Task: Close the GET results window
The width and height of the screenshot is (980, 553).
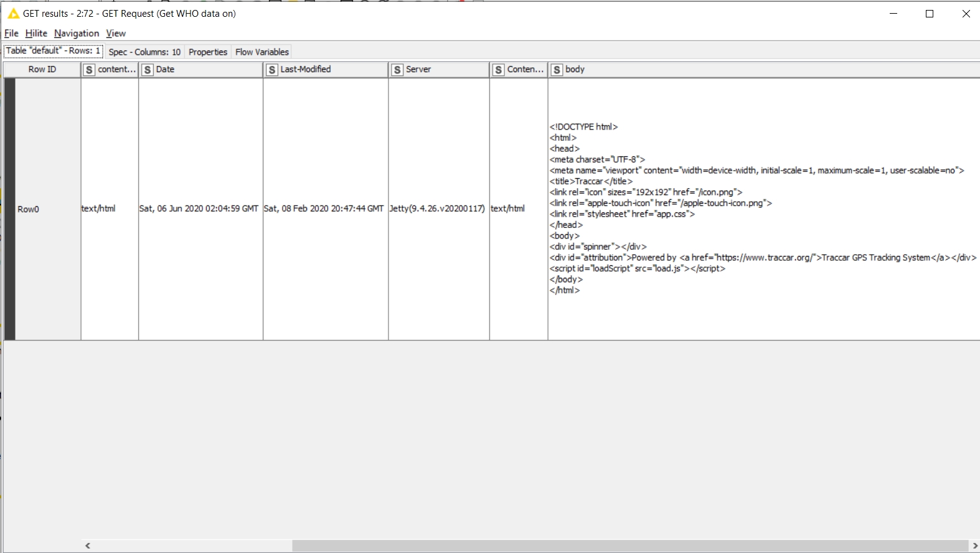Action: 966,14
